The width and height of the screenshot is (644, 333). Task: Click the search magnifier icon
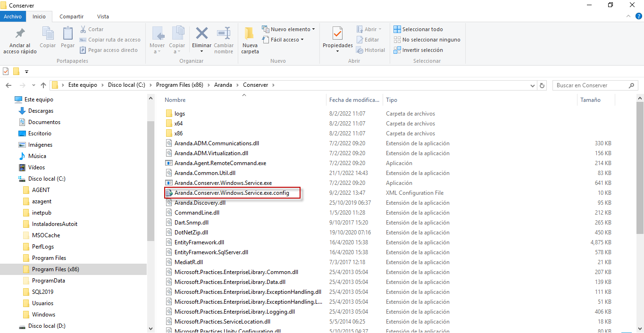632,85
